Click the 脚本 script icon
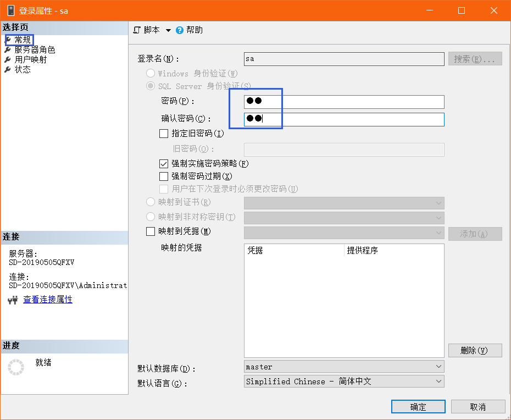This screenshot has height=420, width=511. point(137,30)
